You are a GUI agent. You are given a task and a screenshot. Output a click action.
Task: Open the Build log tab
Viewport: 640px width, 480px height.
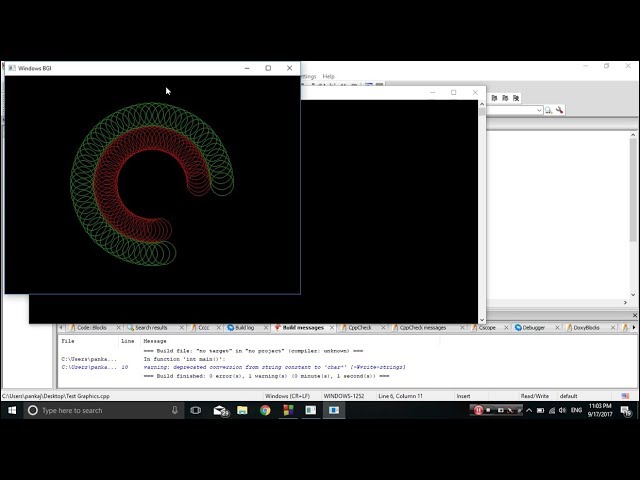point(244,327)
